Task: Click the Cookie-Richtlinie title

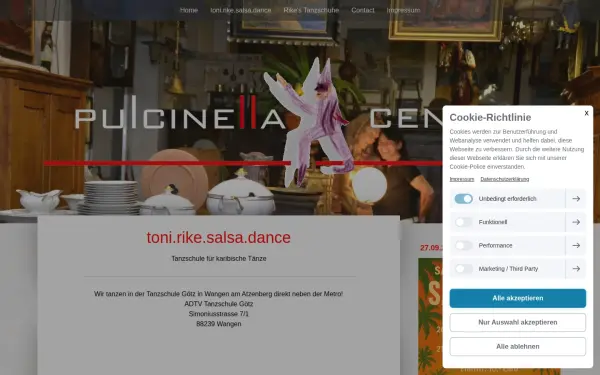Action: [x=490, y=117]
